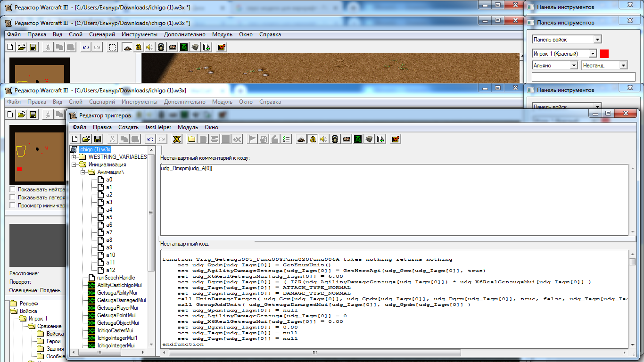Select the 'GetsugaDamagedMui' trigger
644x362 pixels.
[x=122, y=300]
